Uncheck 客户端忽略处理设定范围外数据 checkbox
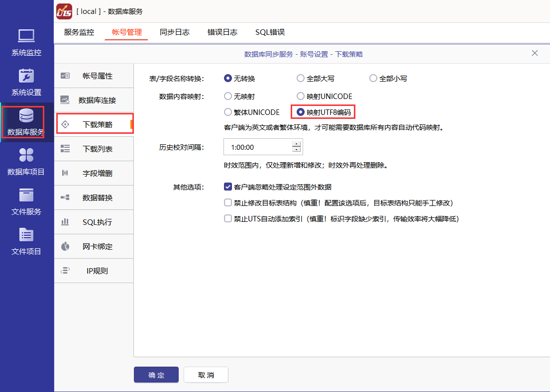 click(227, 187)
